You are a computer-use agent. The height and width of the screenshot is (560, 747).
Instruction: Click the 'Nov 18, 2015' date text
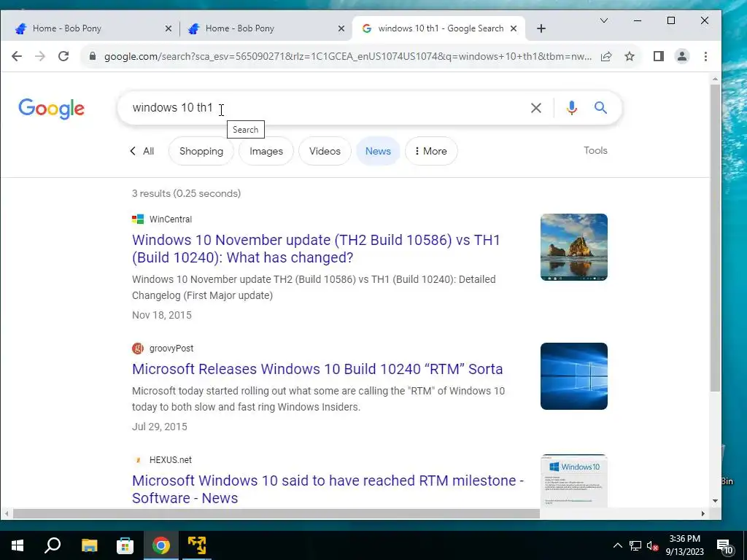tap(161, 315)
